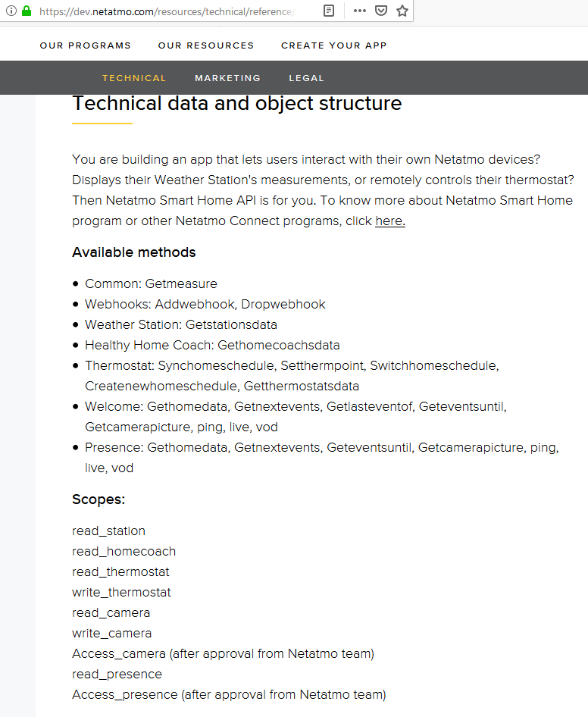
Task: Open the Create Your App menu
Action: (334, 45)
